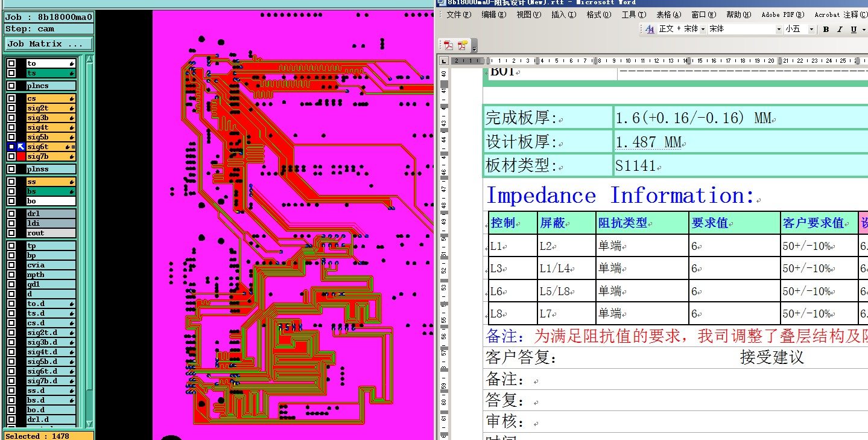This screenshot has width=868, height=440.
Task: Open the underline style dropdown arrow
Action: tap(864, 29)
